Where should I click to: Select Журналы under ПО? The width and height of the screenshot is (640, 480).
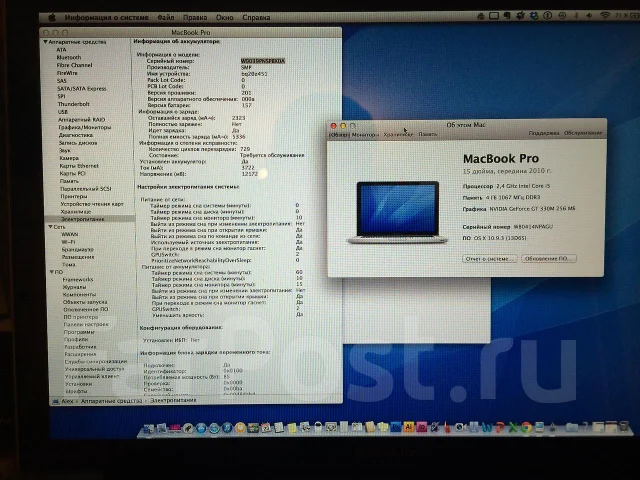[74, 287]
